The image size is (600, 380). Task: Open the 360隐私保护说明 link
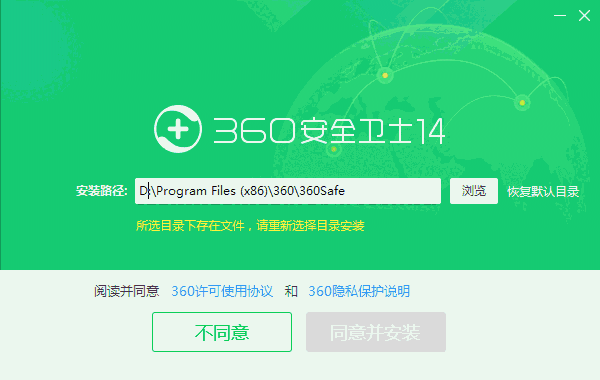[359, 291]
